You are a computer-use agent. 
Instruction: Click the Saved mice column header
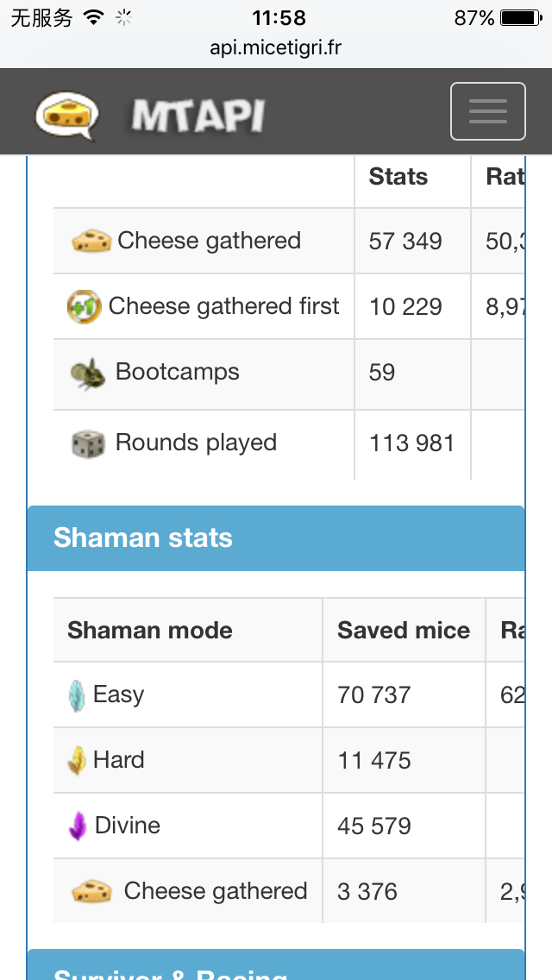click(404, 630)
